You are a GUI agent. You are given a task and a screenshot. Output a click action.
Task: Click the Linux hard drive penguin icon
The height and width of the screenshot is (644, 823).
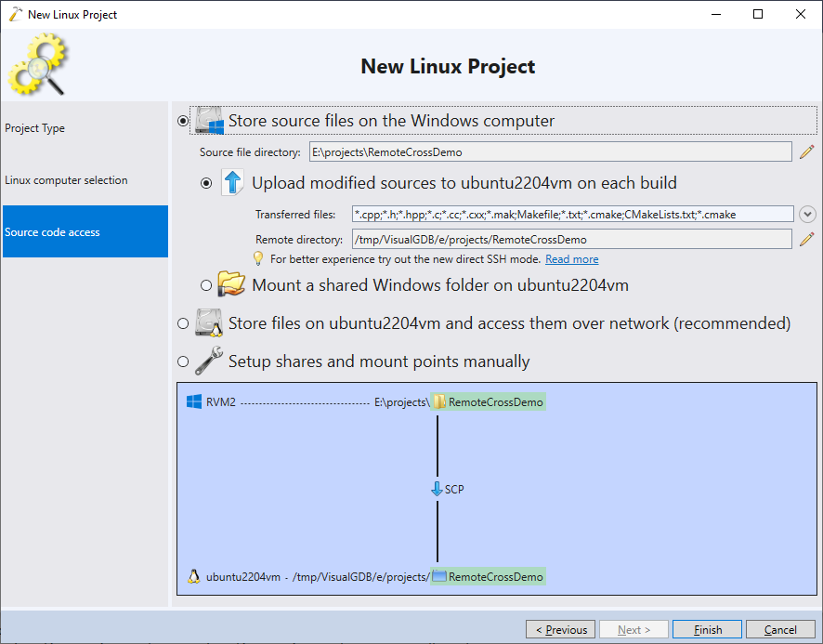[x=209, y=322]
